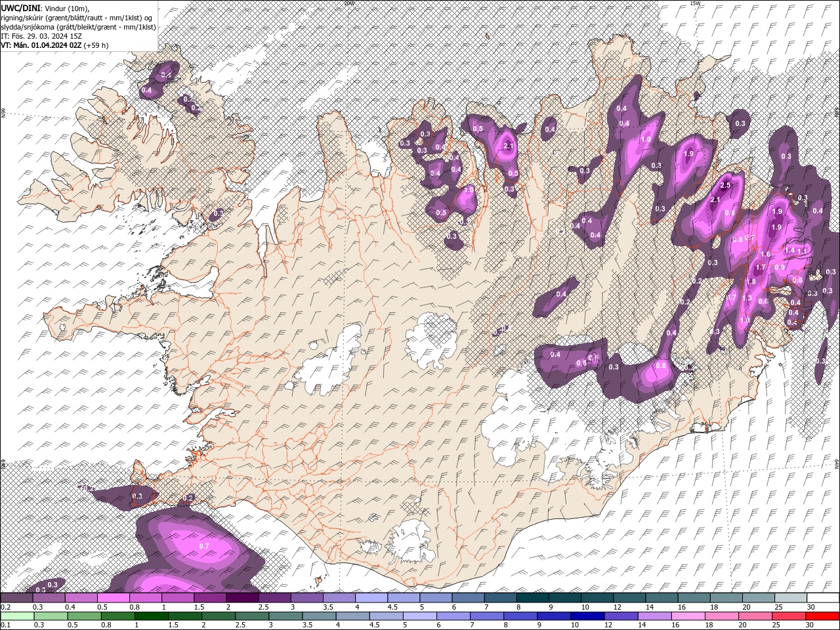840x630 pixels.
Task: Click the '0.9' snowfall value in the east
Action: [780, 267]
